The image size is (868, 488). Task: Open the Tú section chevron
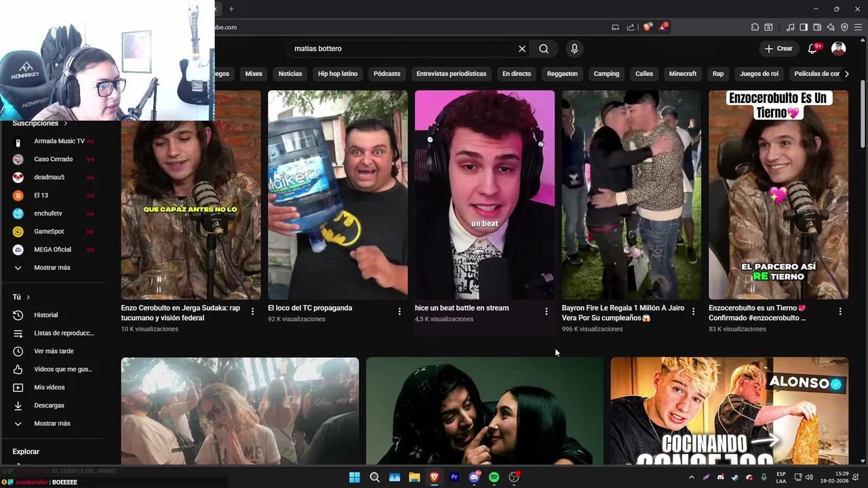click(x=28, y=297)
